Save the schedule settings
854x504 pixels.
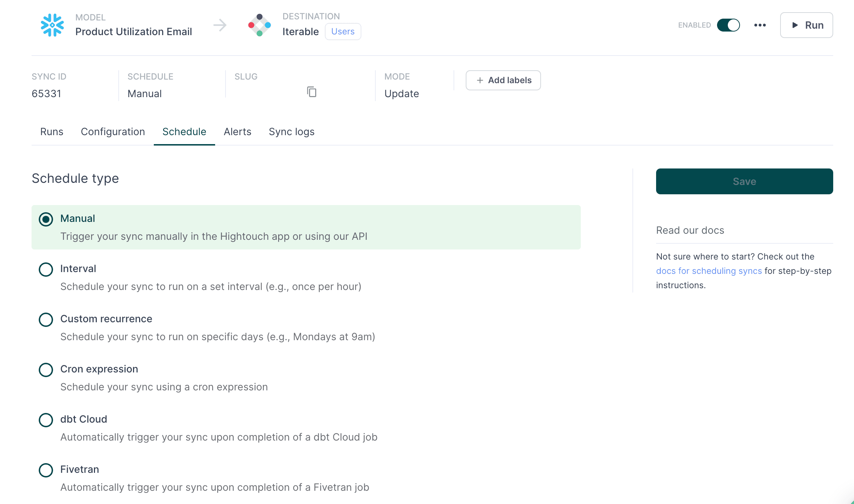744,181
